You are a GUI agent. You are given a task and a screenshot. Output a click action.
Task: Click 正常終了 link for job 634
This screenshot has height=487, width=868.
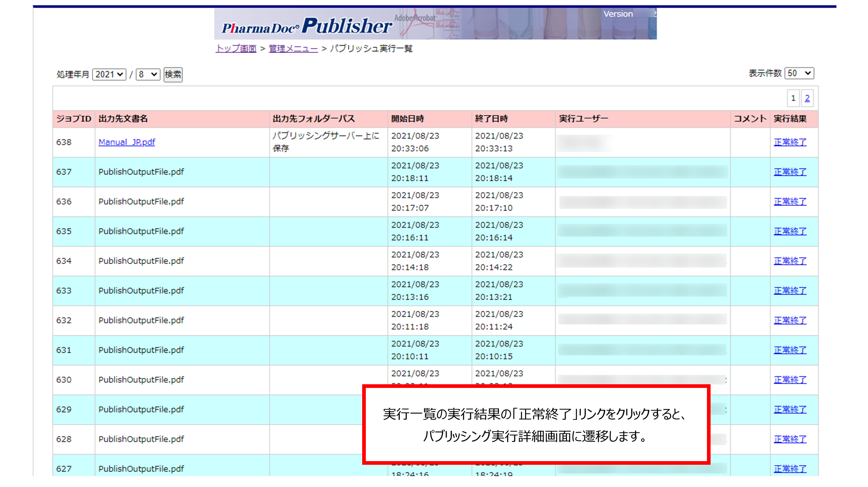[x=790, y=261]
